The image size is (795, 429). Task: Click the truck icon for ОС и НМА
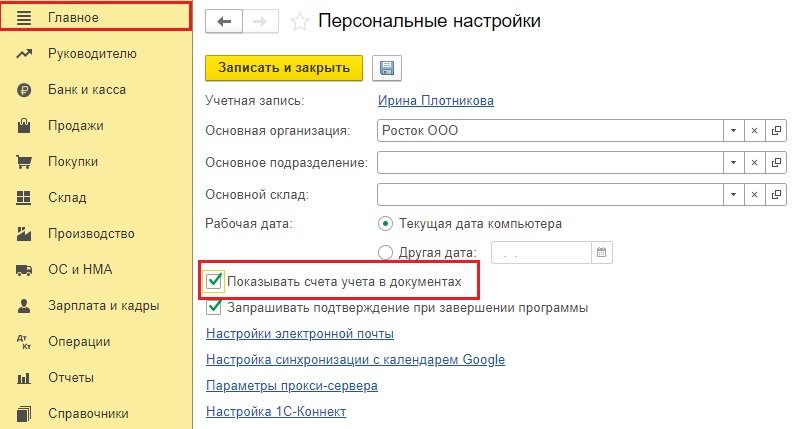[x=24, y=270]
